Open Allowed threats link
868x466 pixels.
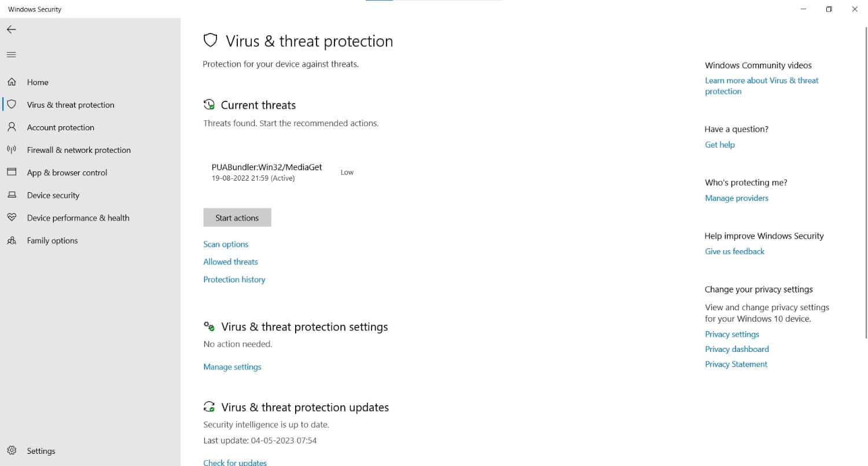(230, 262)
